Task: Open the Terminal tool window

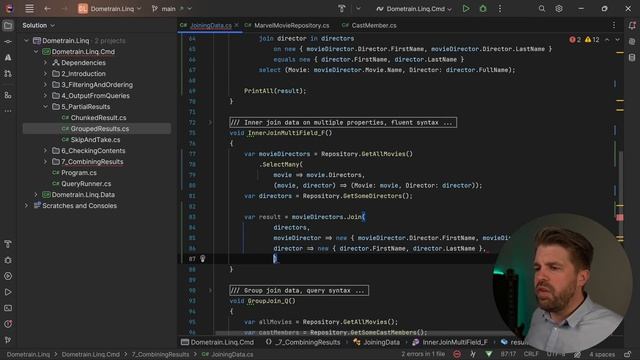Action: (8, 308)
